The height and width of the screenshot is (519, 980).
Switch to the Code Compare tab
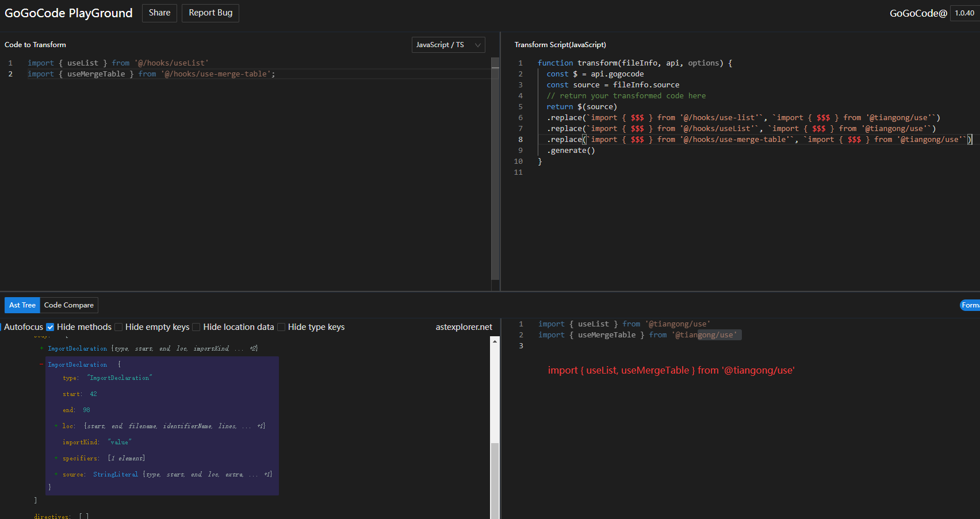tap(69, 305)
